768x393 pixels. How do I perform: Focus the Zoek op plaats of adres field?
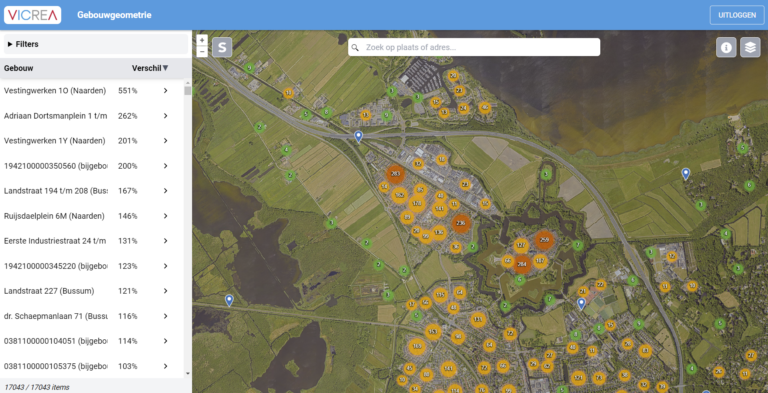tap(474, 48)
